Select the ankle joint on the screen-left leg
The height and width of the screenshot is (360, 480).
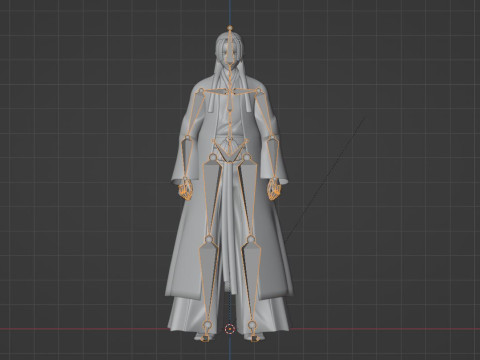[x=208, y=324]
